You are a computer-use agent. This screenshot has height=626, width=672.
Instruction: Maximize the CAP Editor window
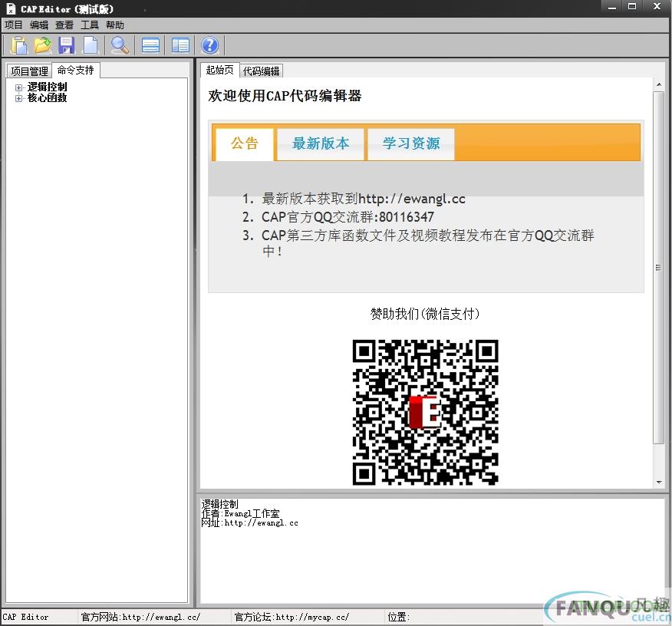pyautogui.click(x=632, y=7)
